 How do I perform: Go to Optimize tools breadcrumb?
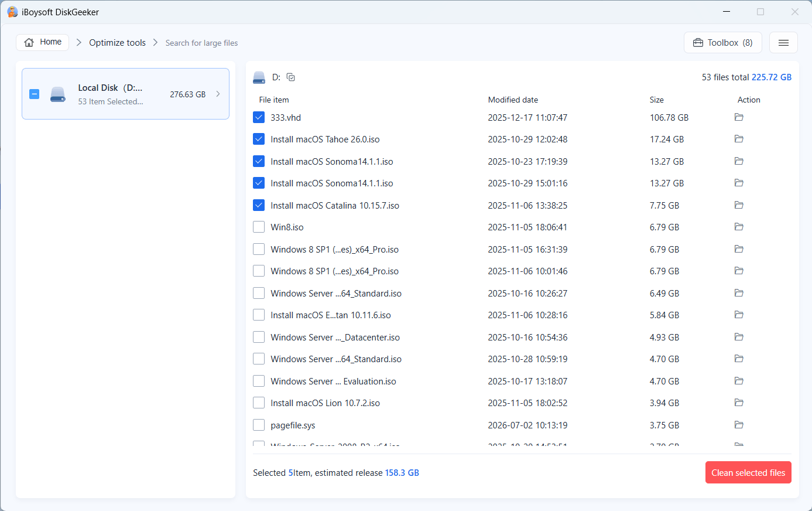[x=117, y=43]
